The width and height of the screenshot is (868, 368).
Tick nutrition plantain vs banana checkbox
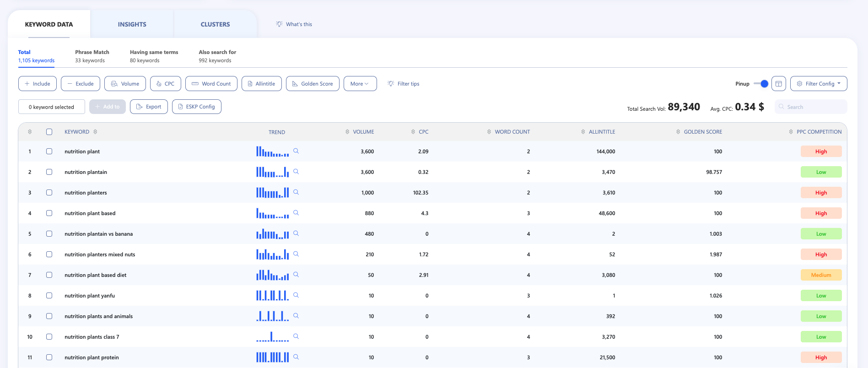pyautogui.click(x=49, y=234)
